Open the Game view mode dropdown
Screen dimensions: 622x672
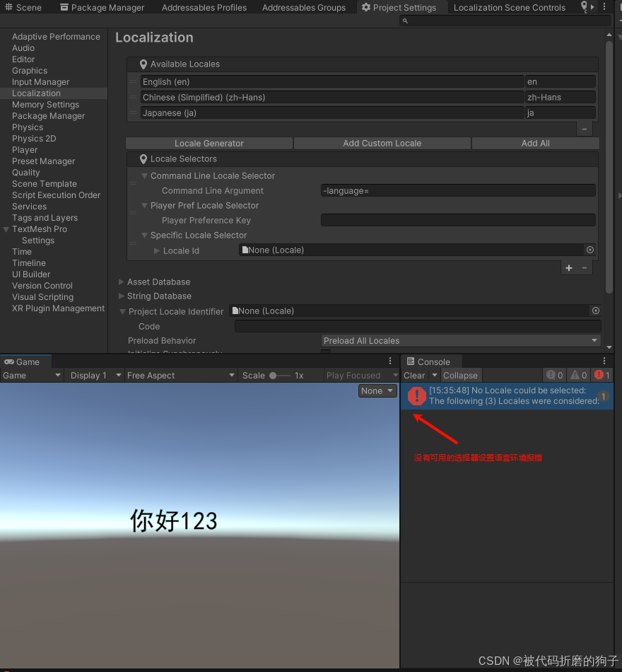pyautogui.click(x=32, y=376)
